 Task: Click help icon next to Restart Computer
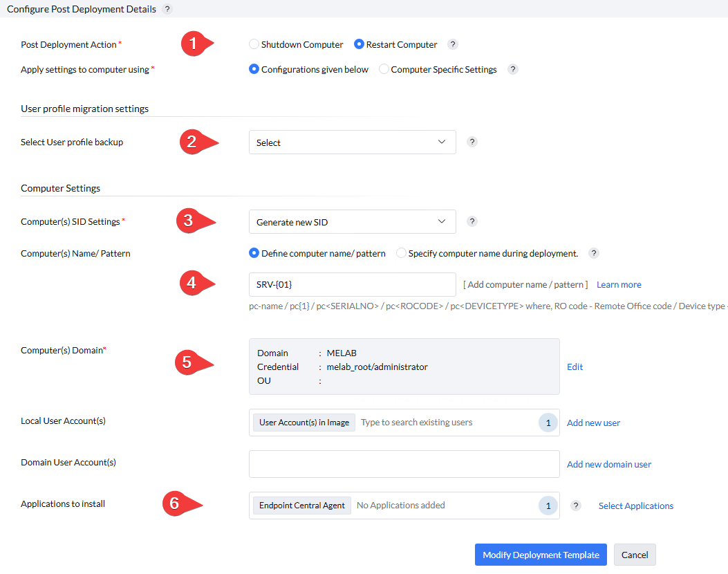coord(453,44)
